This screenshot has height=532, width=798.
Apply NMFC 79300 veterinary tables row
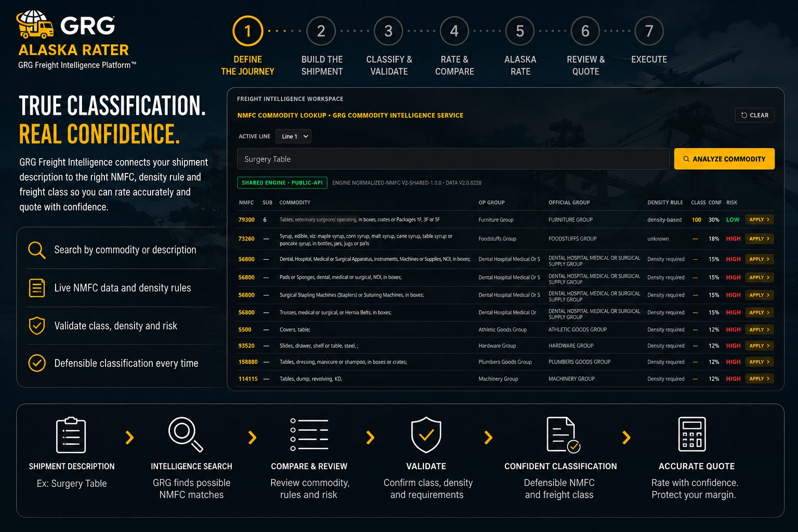click(759, 220)
